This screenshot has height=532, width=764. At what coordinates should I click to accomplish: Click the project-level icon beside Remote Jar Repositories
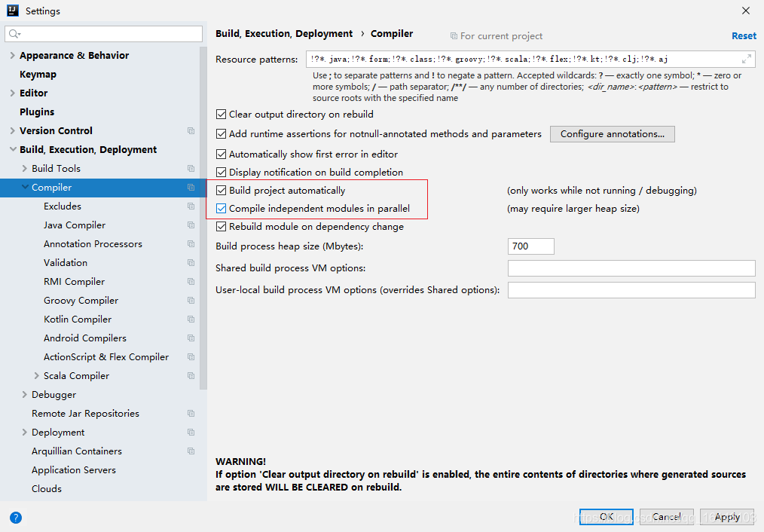point(191,414)
